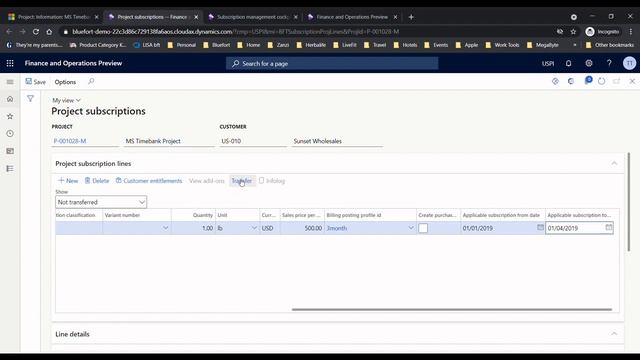Open the browser three-dot menu

pyautogui.click(x=631, y=31)
